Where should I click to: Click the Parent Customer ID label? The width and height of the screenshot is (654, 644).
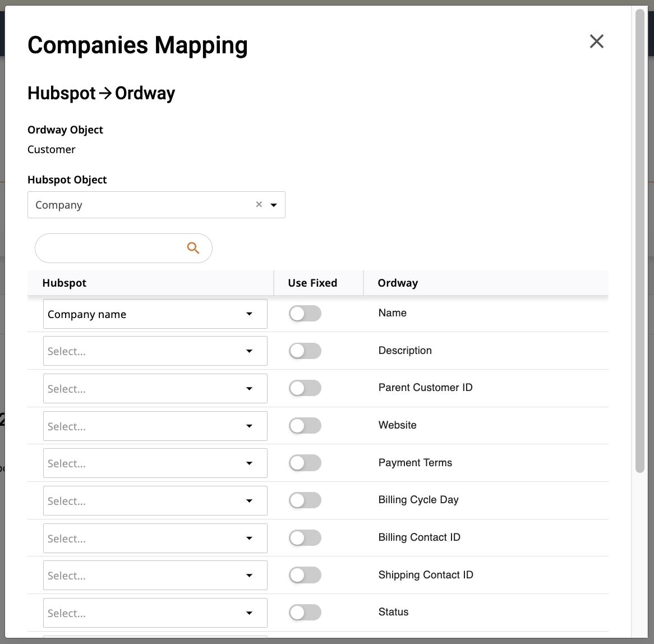pyautogui.click(x=425, y=388)
